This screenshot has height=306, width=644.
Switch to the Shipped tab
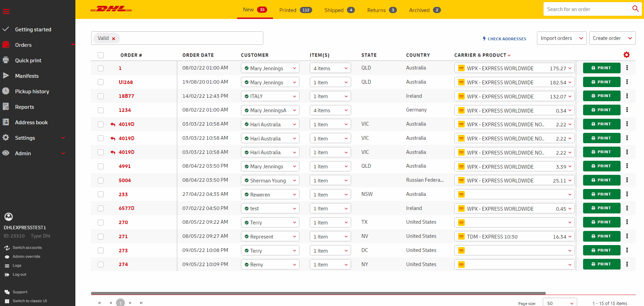339,10
